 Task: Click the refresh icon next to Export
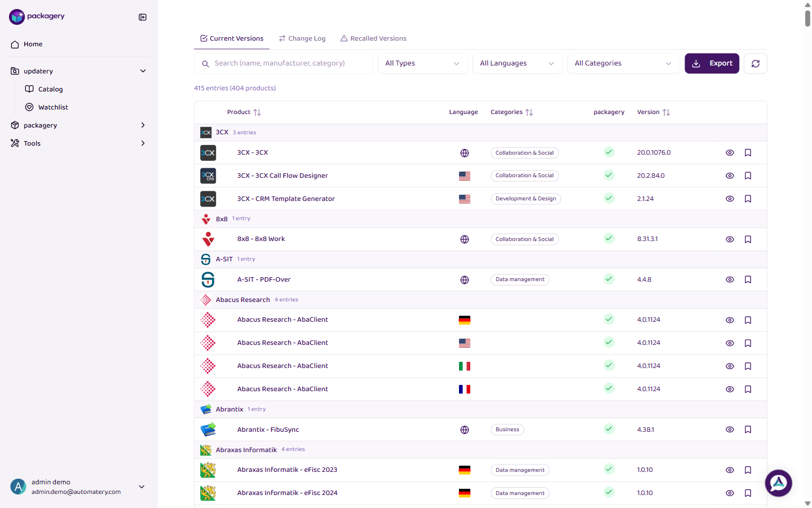tap(755, 64)
